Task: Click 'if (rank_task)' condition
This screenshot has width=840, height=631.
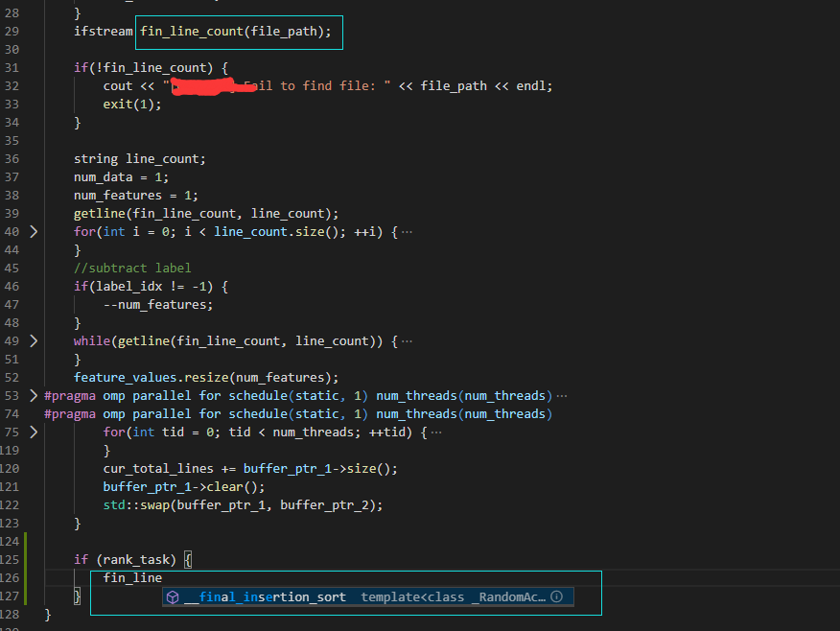Action: [x=125, y=560]
